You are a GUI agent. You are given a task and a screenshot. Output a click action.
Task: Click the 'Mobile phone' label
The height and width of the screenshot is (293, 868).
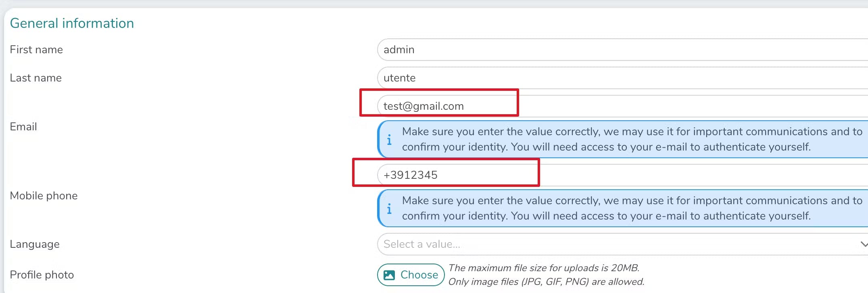(44, 196)
